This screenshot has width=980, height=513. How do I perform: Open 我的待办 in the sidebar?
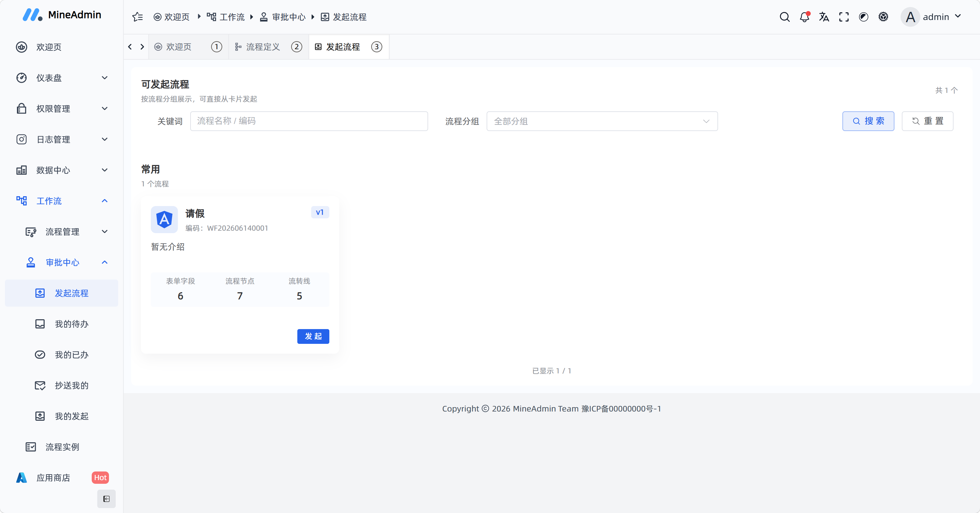click(x=62, y=324)
